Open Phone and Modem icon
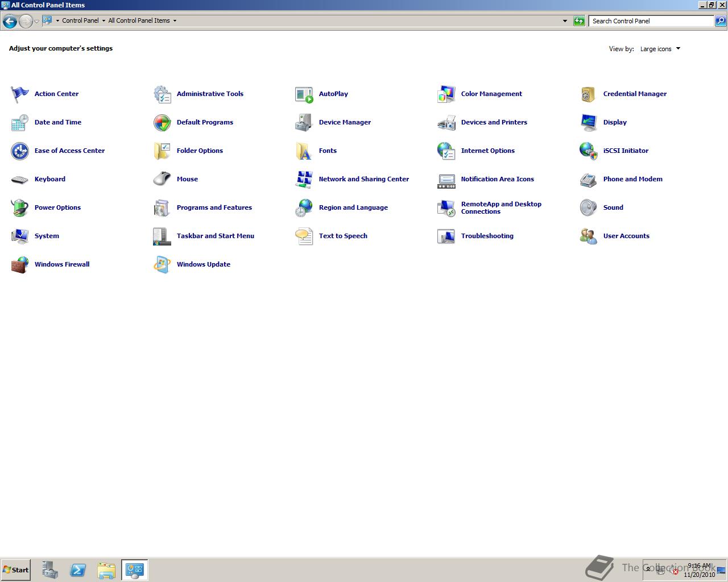This screenshot has height=582, width=728. click(589, 179)
